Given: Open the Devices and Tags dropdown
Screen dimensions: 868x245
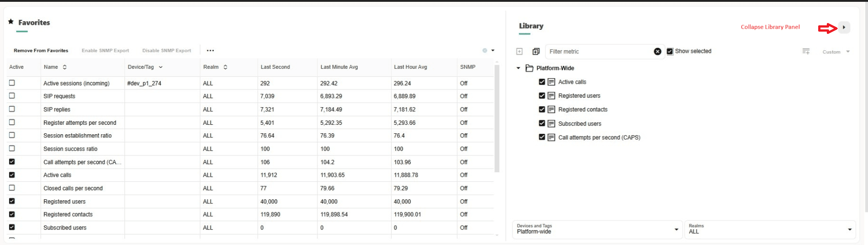Looking at the screenshot, I should click(597, 229).
